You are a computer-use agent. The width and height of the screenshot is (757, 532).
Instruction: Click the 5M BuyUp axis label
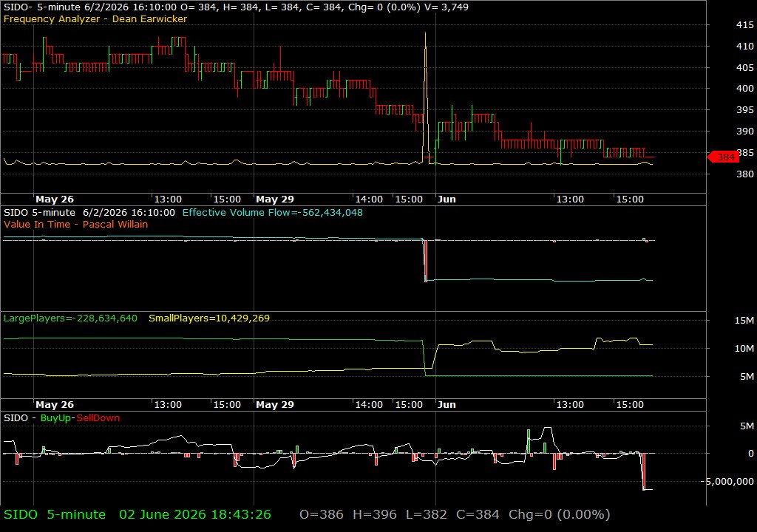click(x=747, y=426)
